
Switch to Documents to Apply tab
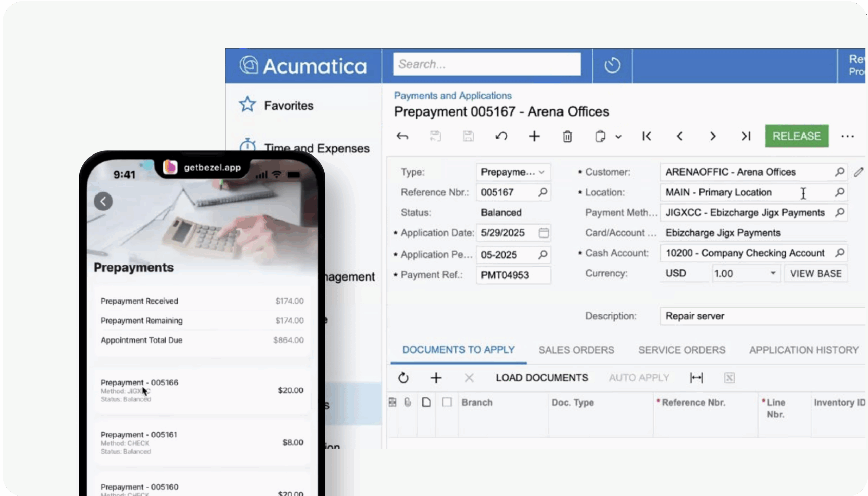click(458, 350)
